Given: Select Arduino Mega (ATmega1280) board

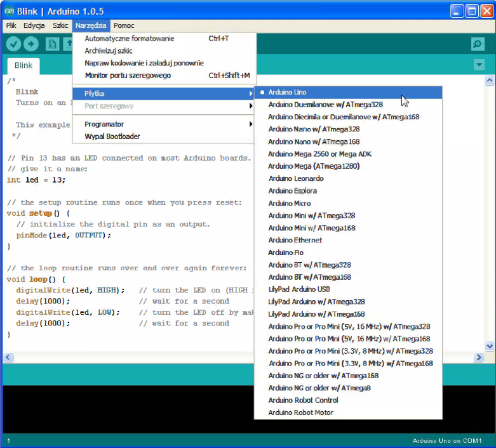Looking at the screenshot, I should pos(348,166).
